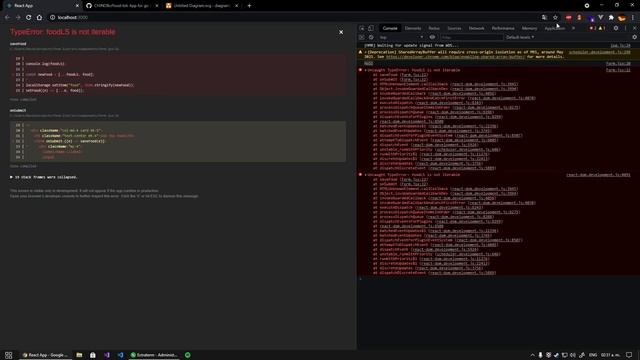Show hidden system tray icons
This screenshot has width=640, height=360.
point(532,355)
